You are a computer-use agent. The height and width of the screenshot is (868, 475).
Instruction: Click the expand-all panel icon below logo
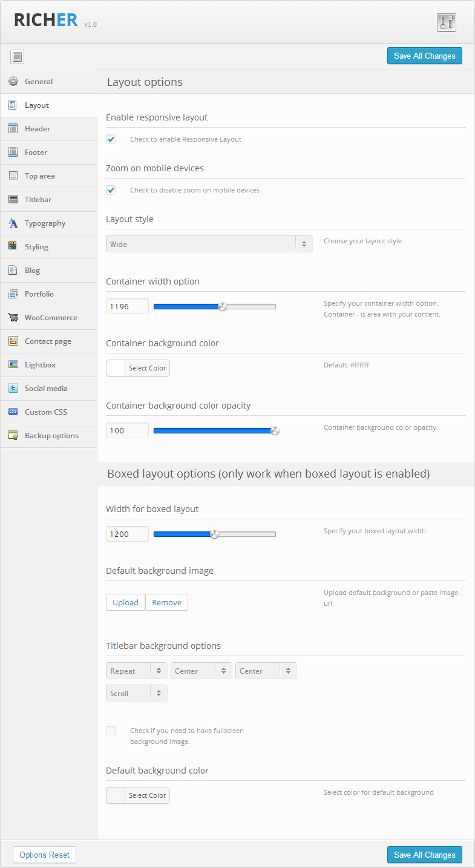pyautogui.click(x=17, y=57)
